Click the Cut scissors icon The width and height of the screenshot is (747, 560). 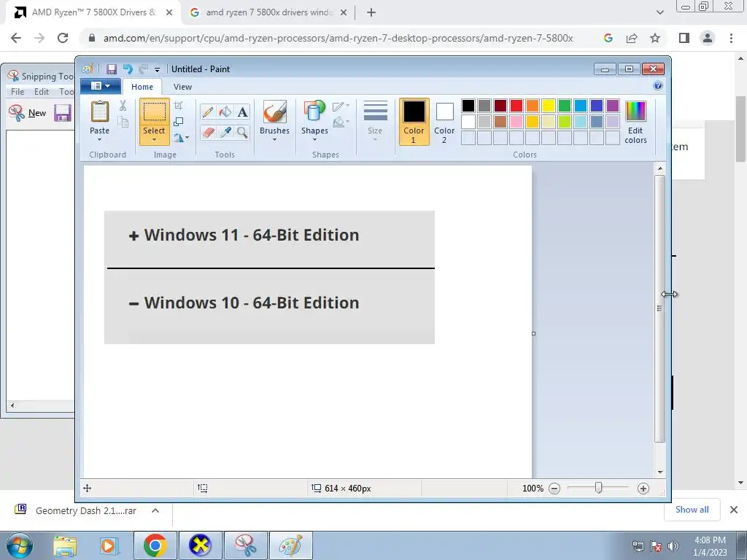point(123,106)
